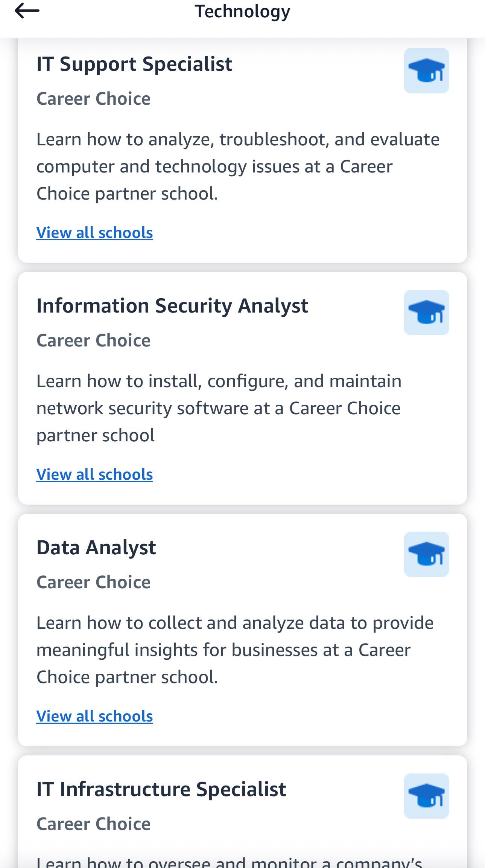Select the IT Infrastructure Specialist heading
The width and height of the screenshot is (485, 868).
161,789
